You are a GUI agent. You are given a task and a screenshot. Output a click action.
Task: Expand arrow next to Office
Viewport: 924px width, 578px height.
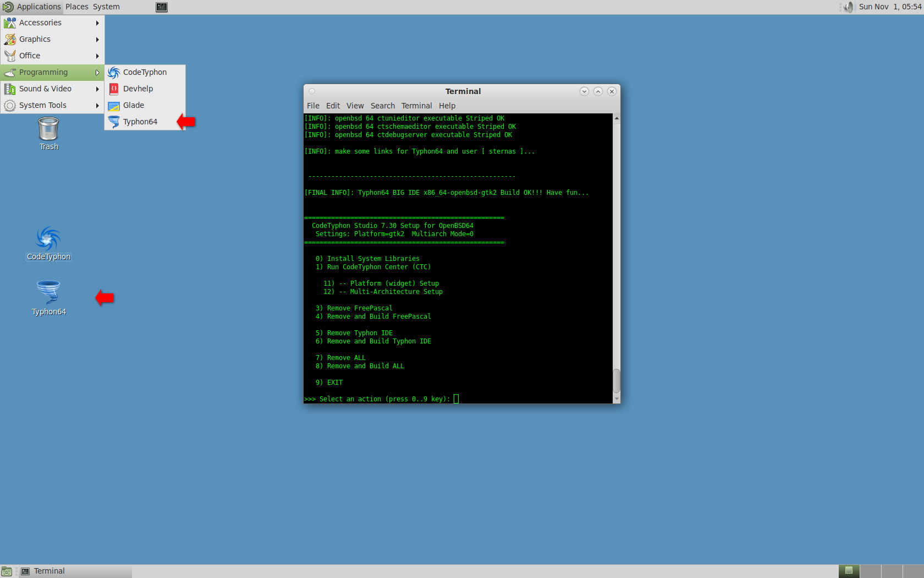(97, 56)
